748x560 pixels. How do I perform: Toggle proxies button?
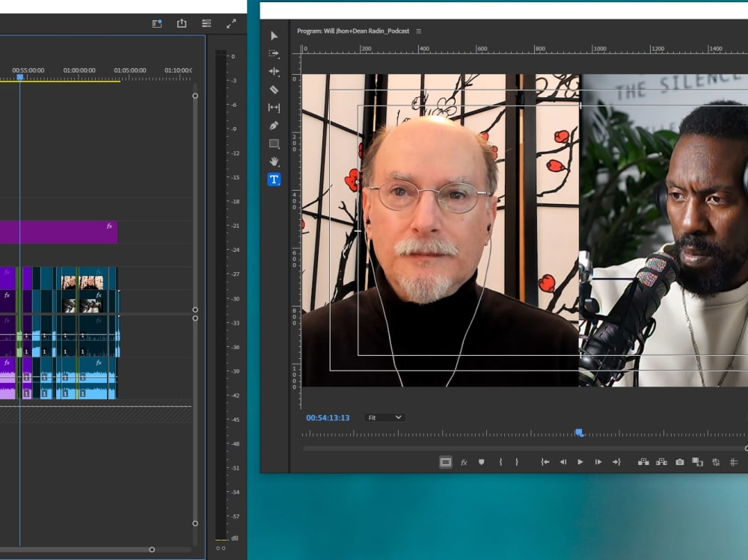716,462
